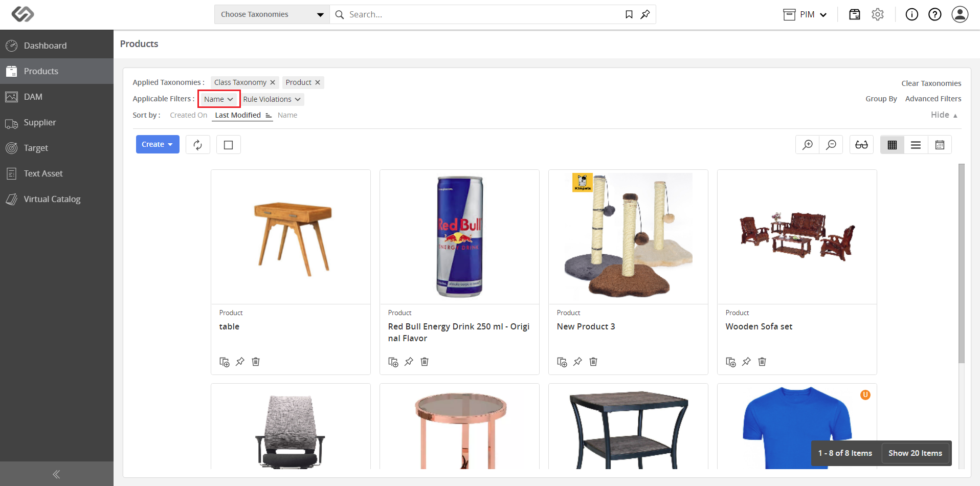
Task: Zoom in on product thumbnails
Action: (808, 145)
